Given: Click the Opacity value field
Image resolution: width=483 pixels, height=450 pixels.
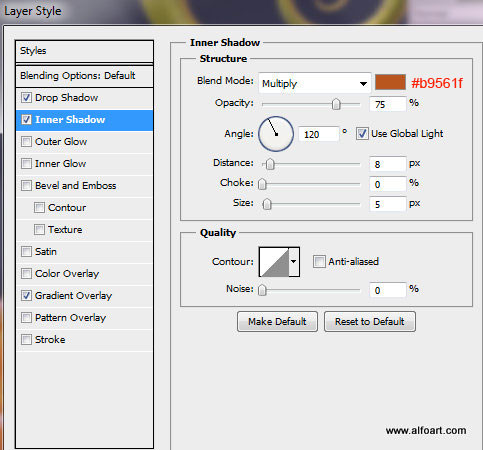Looking at the screenshot, I should point(388,104).
